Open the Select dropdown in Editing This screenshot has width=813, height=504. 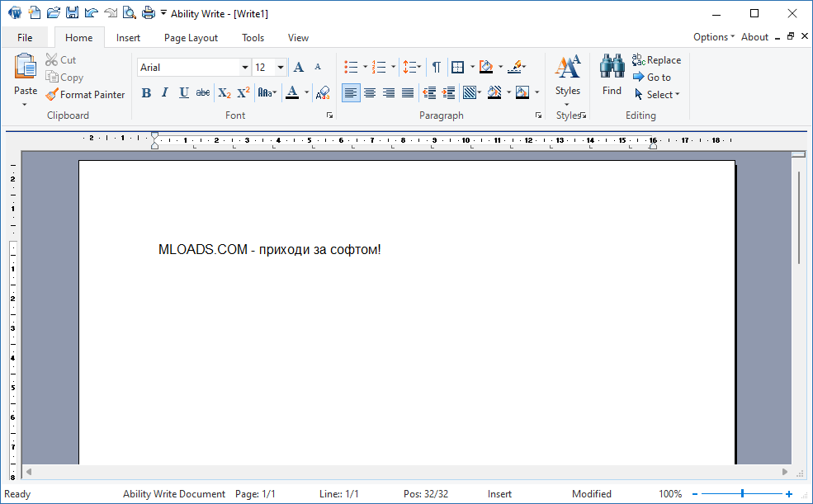(x=657, y=94)
